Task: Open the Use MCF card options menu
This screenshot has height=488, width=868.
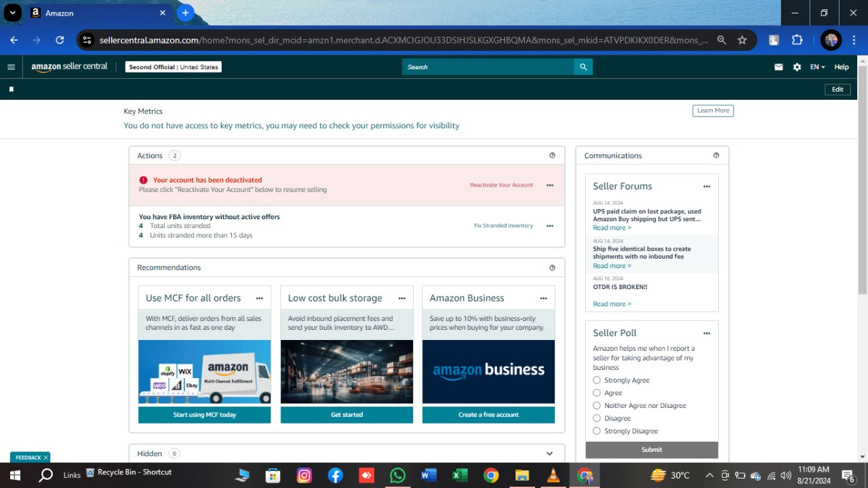Action: click(x=259, y=298)
